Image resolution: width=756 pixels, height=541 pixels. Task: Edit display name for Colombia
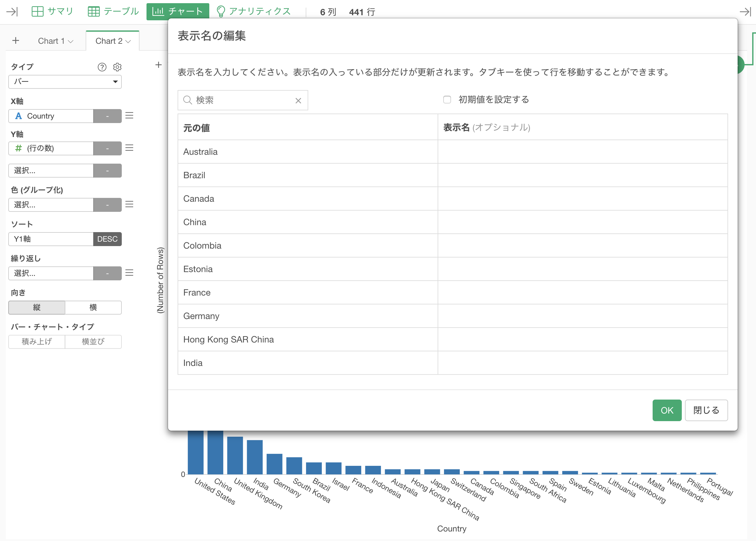pyautogui.click(x=583, y=246)
